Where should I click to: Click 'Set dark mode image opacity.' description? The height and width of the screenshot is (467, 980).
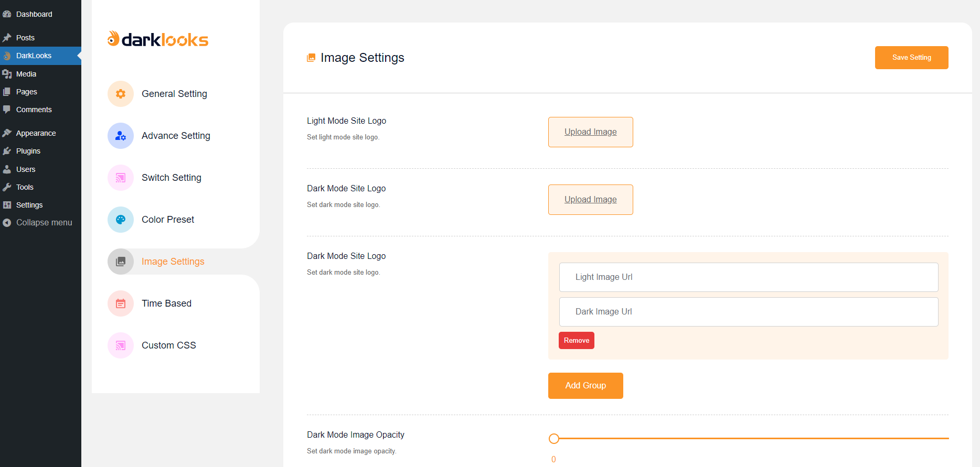pos(351,451)
